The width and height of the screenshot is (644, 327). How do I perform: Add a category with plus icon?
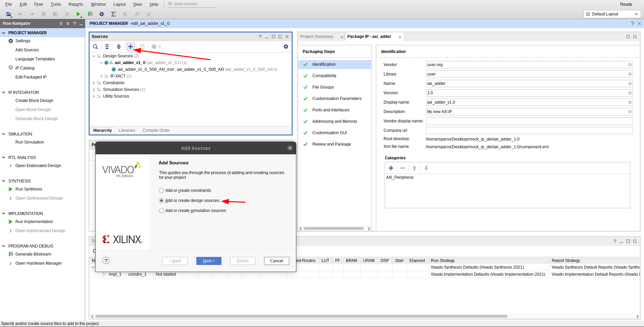[x=391, y=168]
